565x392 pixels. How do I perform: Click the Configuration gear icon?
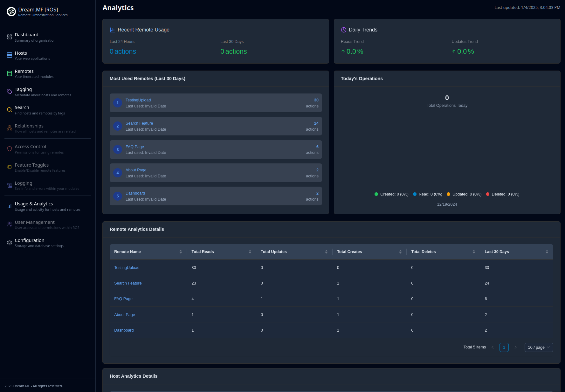(10, 243)
